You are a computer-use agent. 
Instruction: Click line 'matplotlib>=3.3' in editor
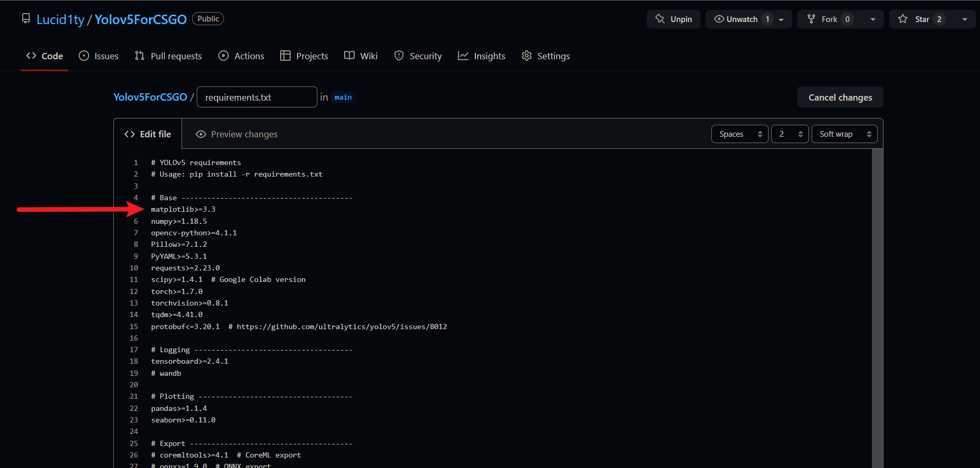(183, 209)
